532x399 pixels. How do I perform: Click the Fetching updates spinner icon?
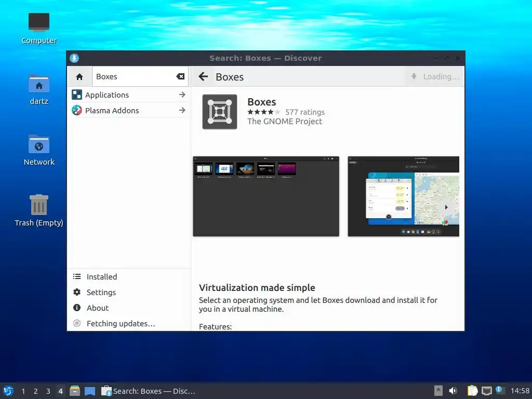click(77, 323)
